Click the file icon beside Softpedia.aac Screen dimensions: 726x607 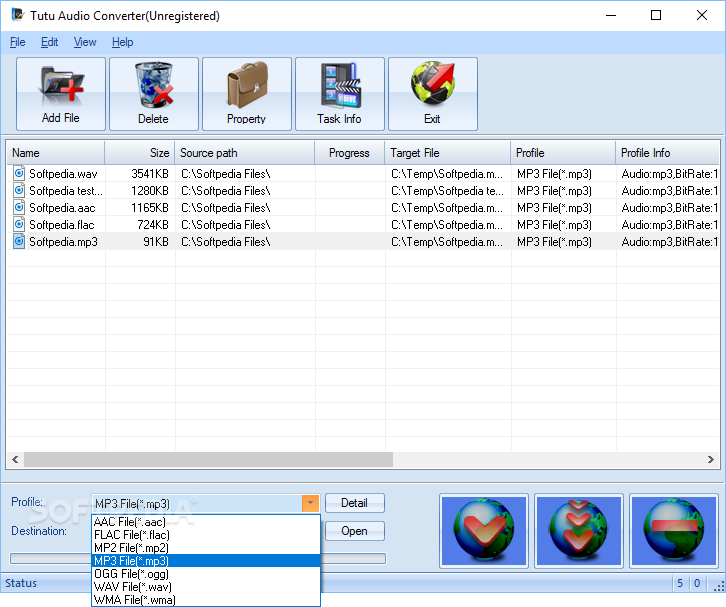(19, 207)
